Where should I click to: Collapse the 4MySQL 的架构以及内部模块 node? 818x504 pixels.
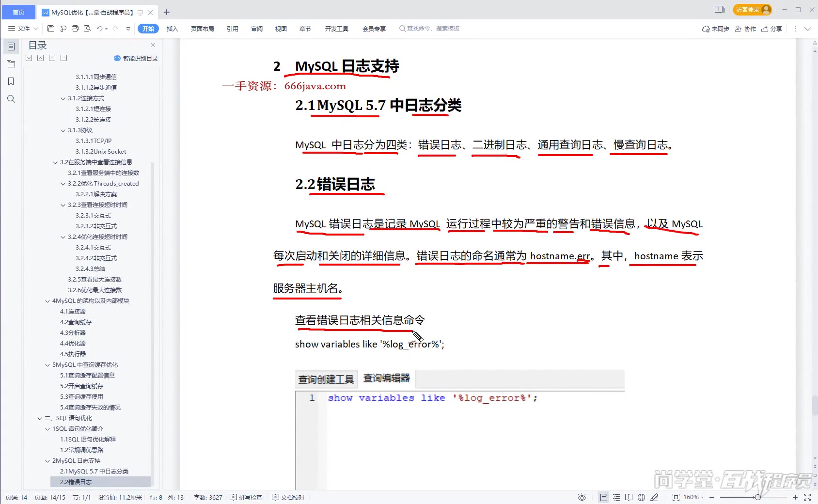point(47,301)
